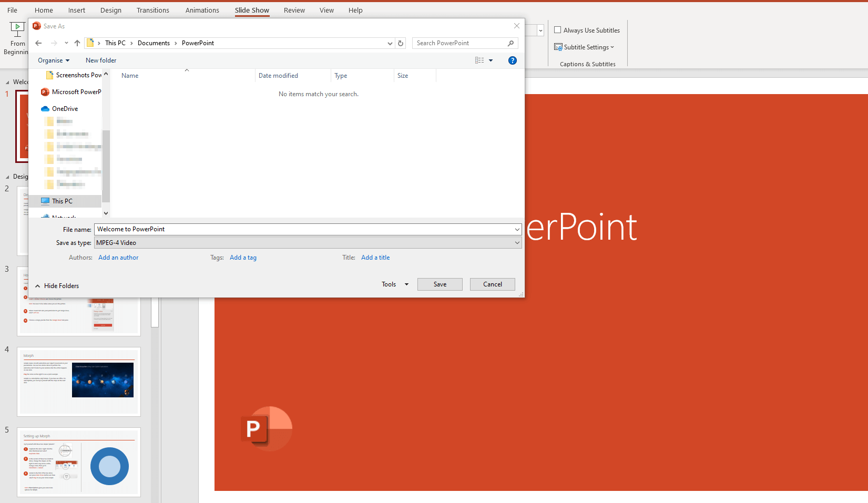Click the Save button
This screenshot has height=503, width=868.
click(440, 284)
